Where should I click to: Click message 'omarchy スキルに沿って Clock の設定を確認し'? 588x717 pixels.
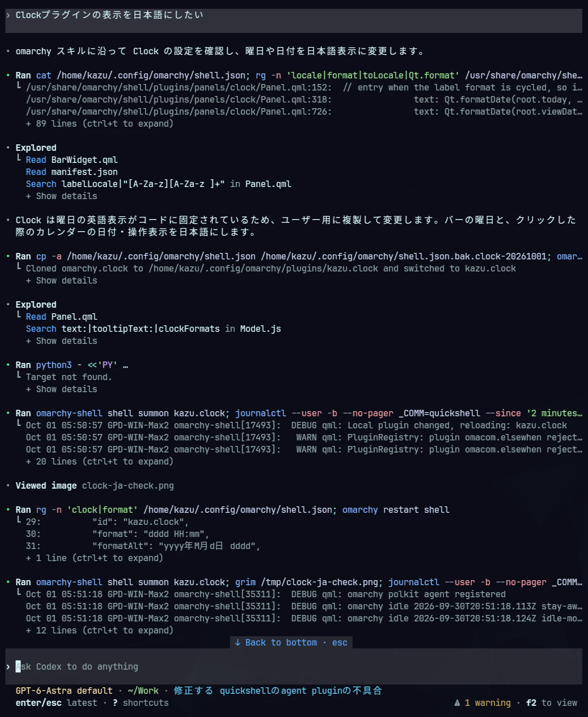click(x=220, y=51)
